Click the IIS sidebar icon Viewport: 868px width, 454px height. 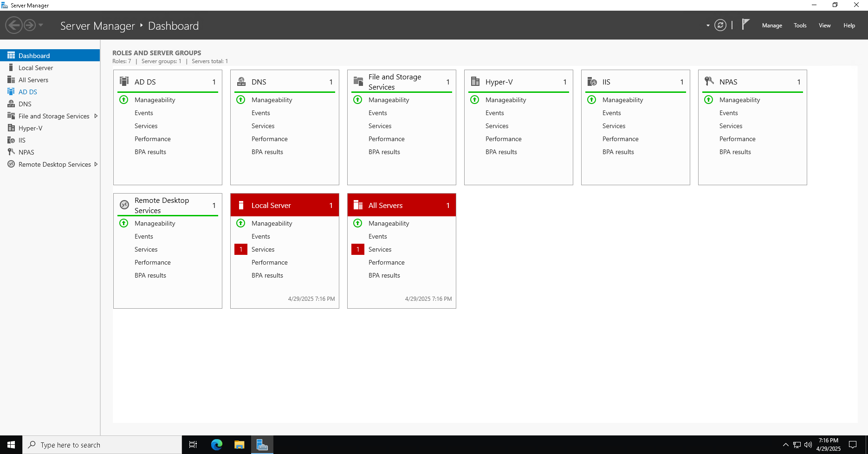pos(11,140)
